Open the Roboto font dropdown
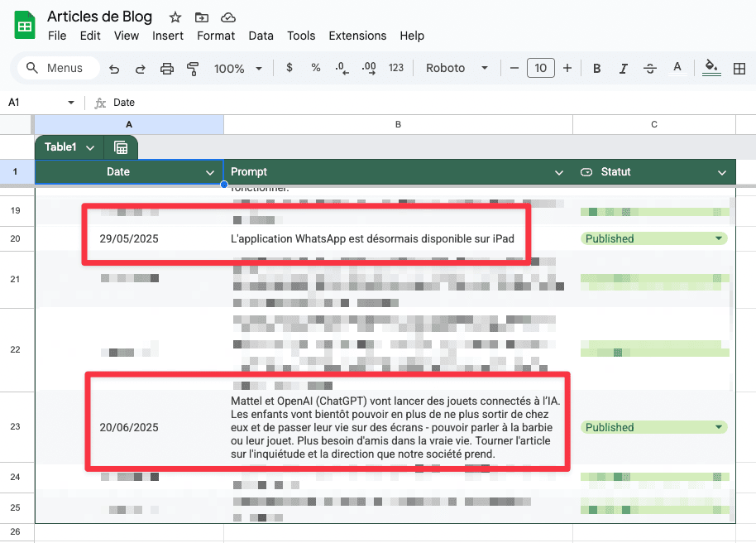Viewport: 756px width, 543px height. [457, 68]
